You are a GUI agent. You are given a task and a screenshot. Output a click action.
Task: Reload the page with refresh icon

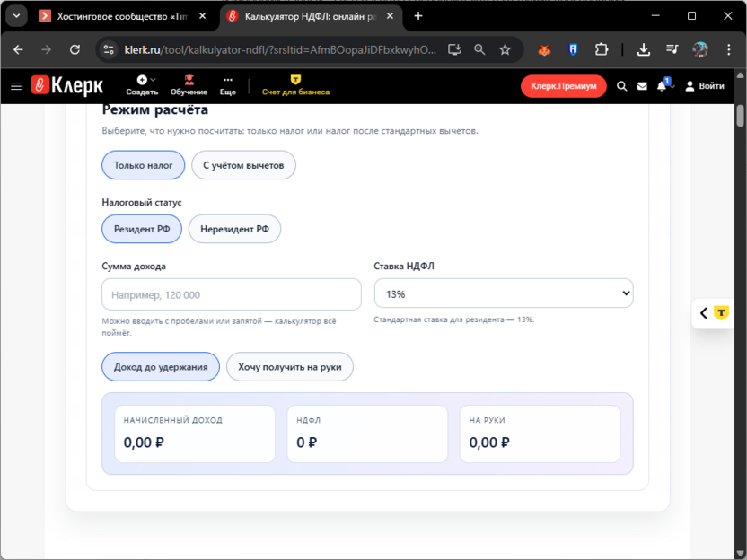(75, 49)
